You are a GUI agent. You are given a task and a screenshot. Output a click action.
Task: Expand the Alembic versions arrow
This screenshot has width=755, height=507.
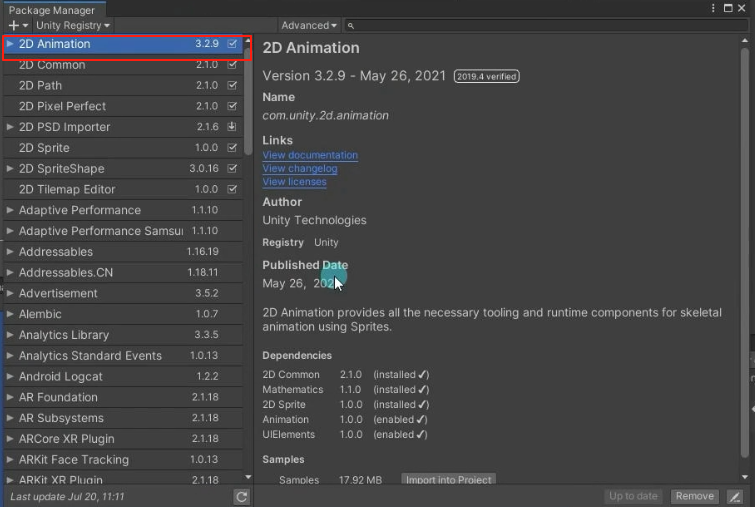[x=10, y=314]
